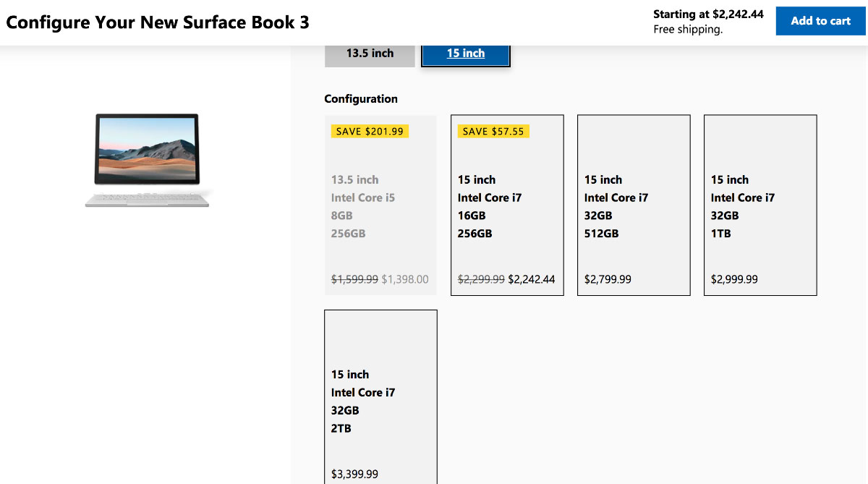
Task: Select the 13.5 inch size tab
Action: [370, 55]
